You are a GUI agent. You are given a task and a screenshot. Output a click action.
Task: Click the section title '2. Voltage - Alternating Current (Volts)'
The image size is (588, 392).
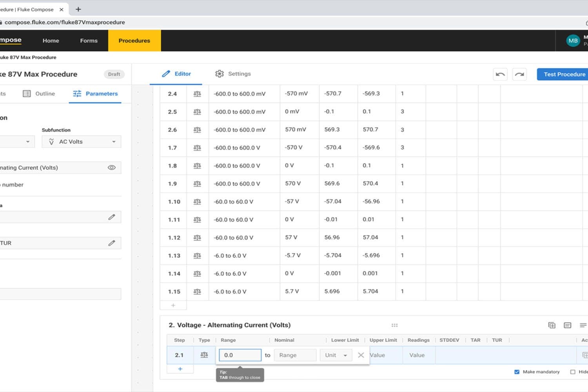(x=230, y=325)
